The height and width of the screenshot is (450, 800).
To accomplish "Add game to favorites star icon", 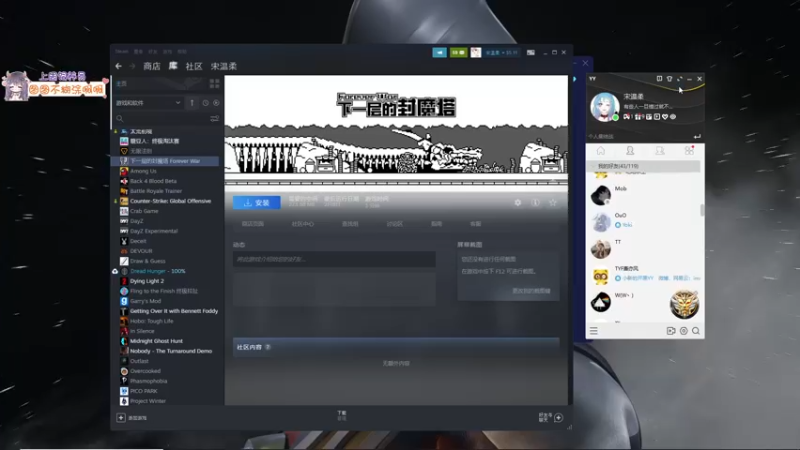I will (553, 203).
